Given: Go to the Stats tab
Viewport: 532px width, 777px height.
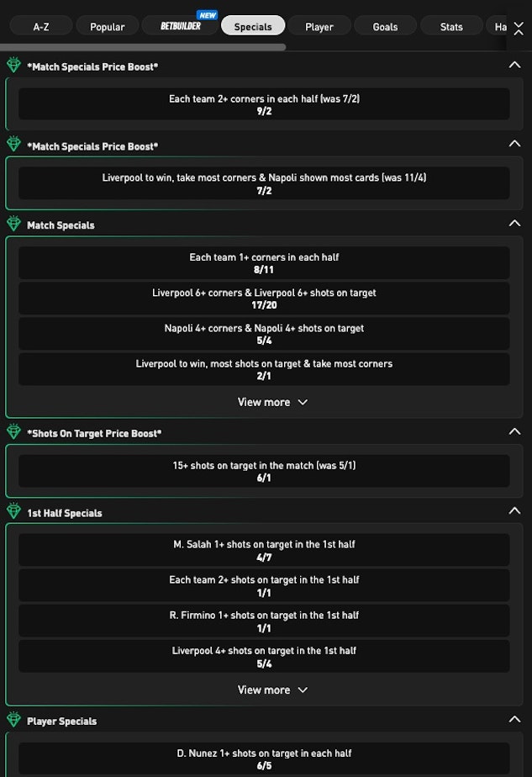Looking at the screenshot, I should [451, 26].
